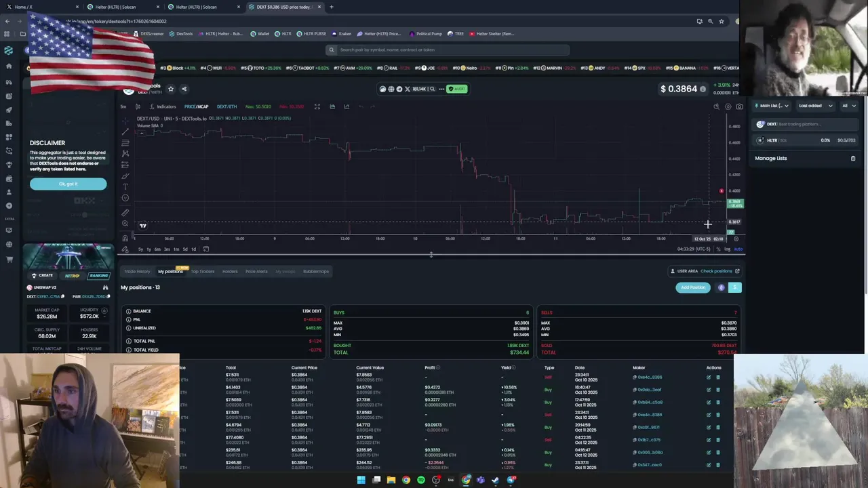The image size is (868, 488).
Task: Open token X (Twitter) link icon
Action: (407, 89)
